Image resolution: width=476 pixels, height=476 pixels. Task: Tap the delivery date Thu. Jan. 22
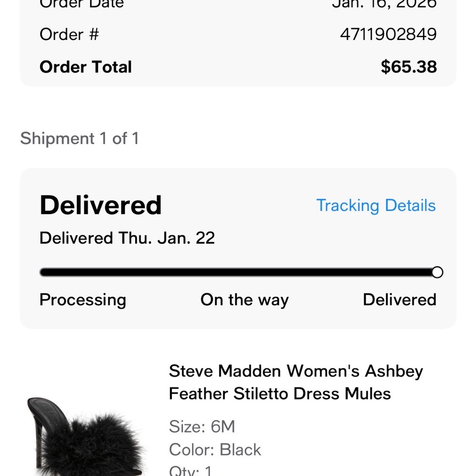tap(127, 238)
